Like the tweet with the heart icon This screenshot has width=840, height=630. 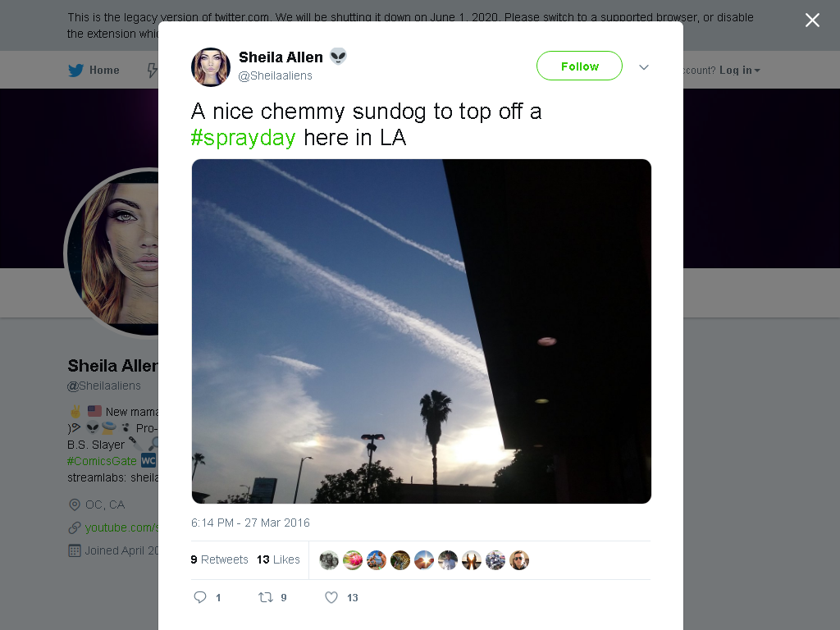click(x=331, y=597)
